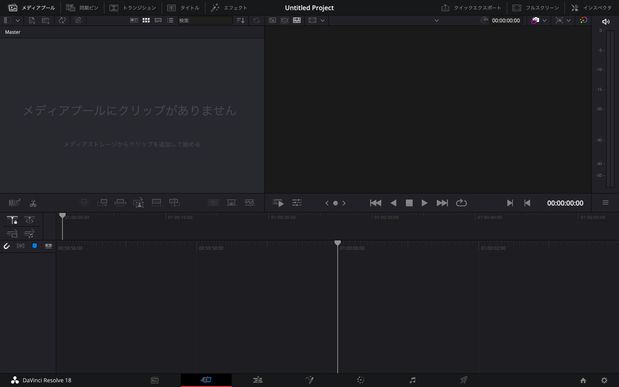Select Source Clip viewer mode
The height and width of the screenshot is (387, 619).
[272, 20]
